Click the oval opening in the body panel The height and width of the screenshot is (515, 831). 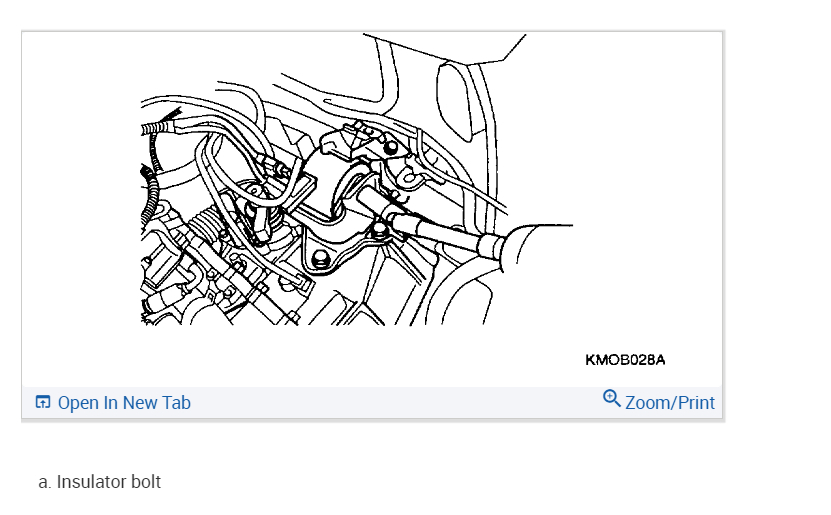(x=453, y=102)
